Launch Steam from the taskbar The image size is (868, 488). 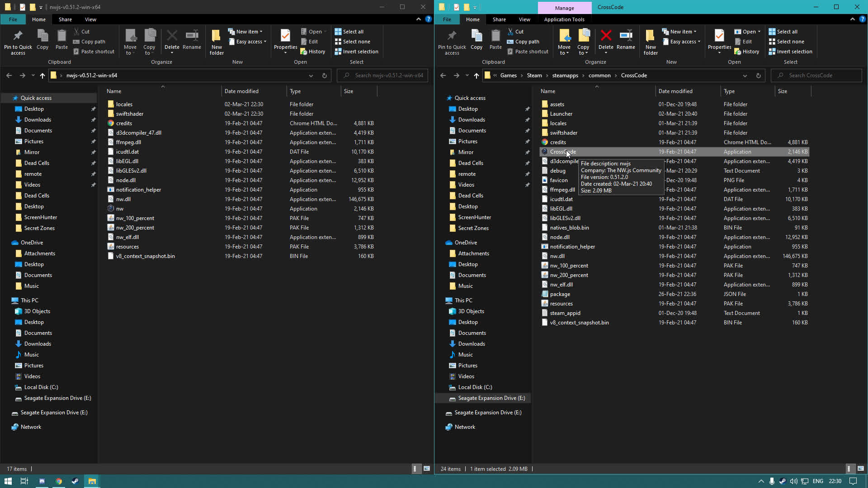click(x=75, y=481)
